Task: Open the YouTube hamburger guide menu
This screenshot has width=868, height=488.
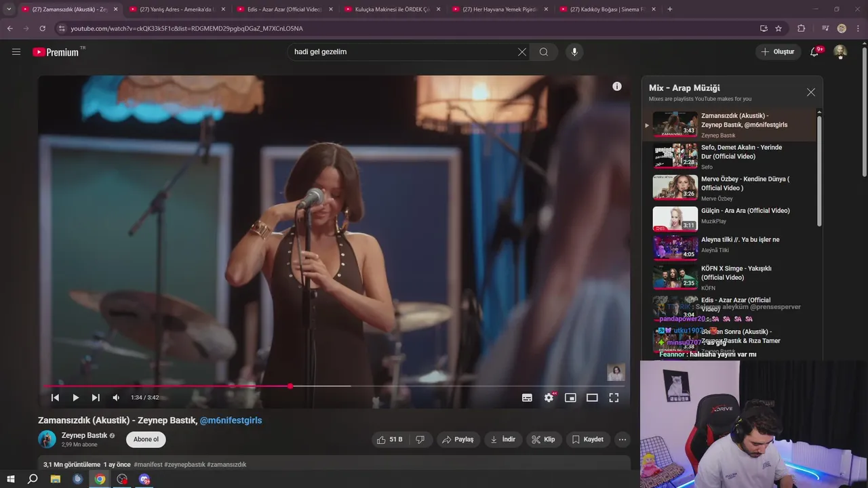Action: pos(16,52)
